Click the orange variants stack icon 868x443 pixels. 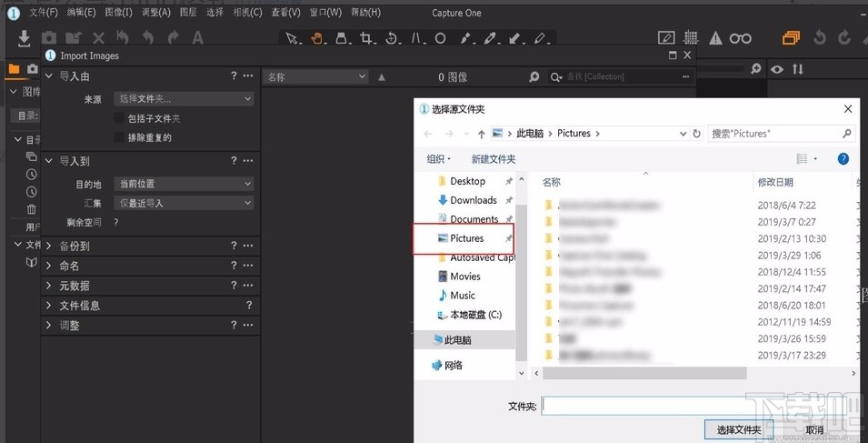click(791, 37)
